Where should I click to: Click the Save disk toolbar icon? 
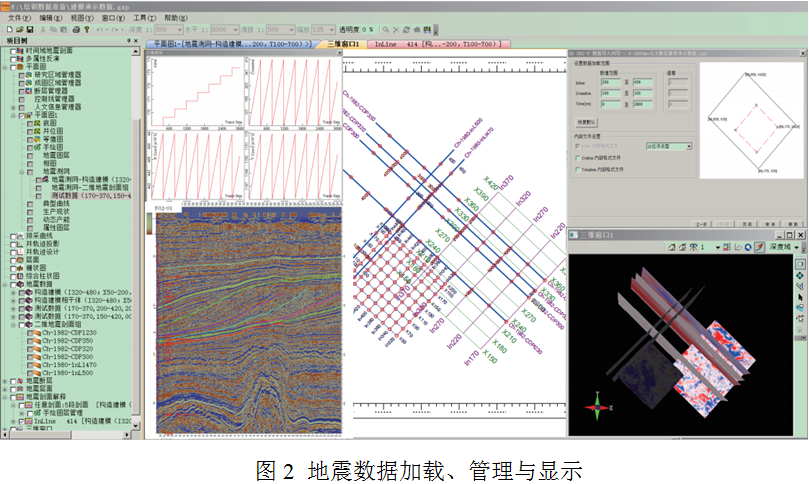[30, 29]
